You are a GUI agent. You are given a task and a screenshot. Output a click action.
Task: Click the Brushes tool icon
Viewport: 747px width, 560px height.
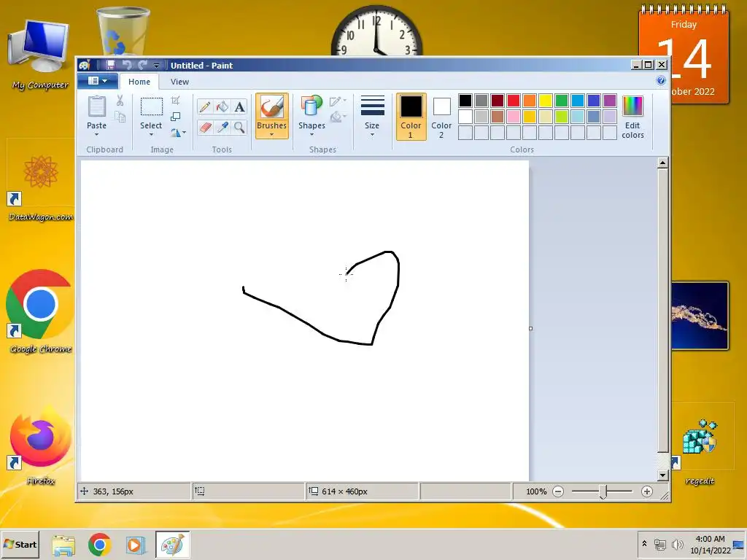(x=271, y=106)
